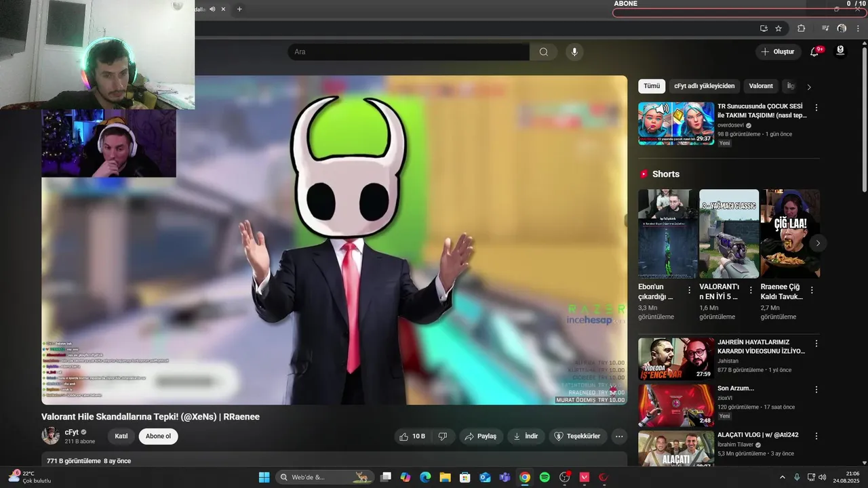The image size is (868, 488).
Task: Open options for VALORANT'ın EN İYİ 5 short
Action: click(751, 290)
